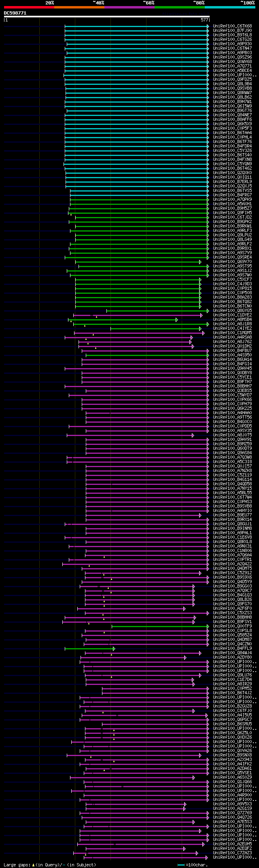Click label UniRef100_A5BL55

[232, 493]
